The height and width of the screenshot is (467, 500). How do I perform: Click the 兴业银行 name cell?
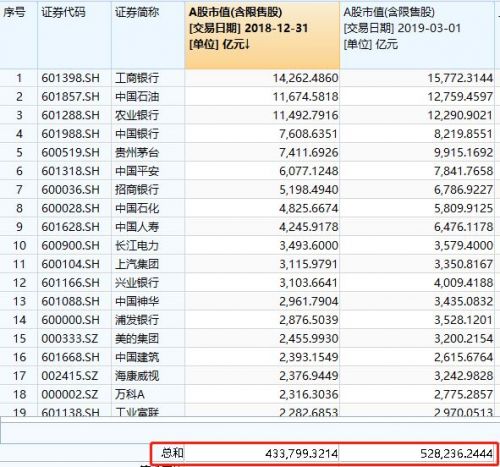(x=148, y=283)
